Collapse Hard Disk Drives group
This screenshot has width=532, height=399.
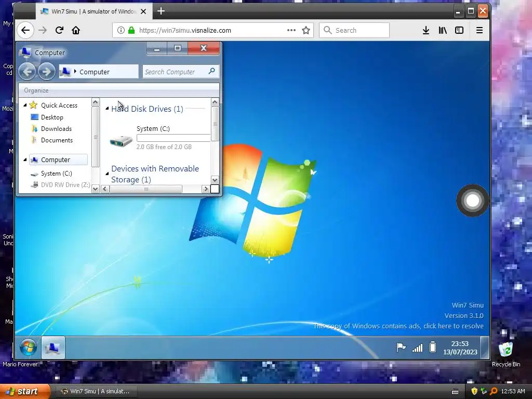tap(107, 109)
